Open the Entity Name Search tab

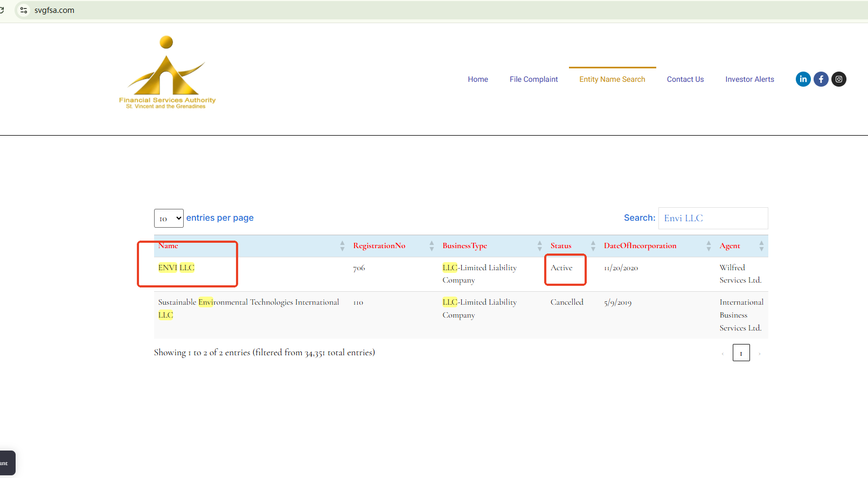pos(612,79)
